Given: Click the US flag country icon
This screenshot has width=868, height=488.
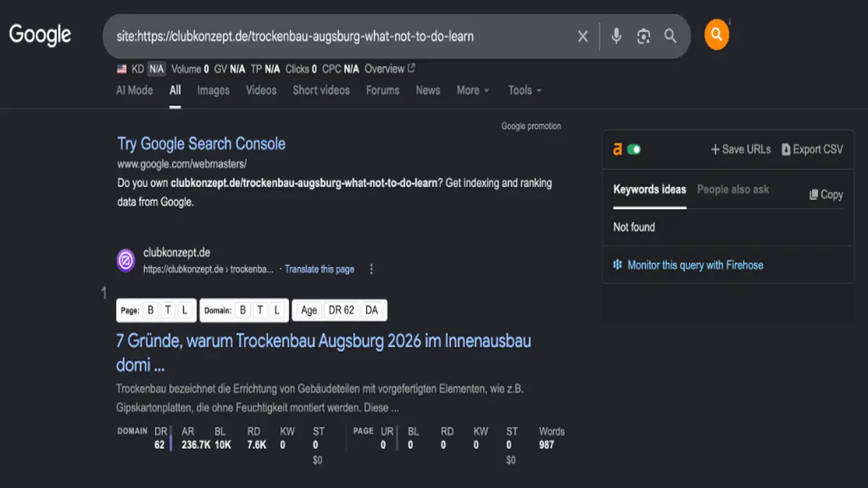Looking at the screenshot, I should tap(122, 69).
